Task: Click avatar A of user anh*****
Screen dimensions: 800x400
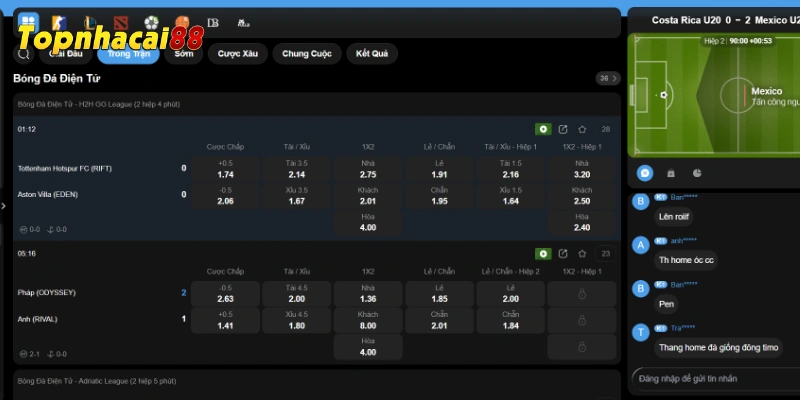Action: (x=641, y=245)
